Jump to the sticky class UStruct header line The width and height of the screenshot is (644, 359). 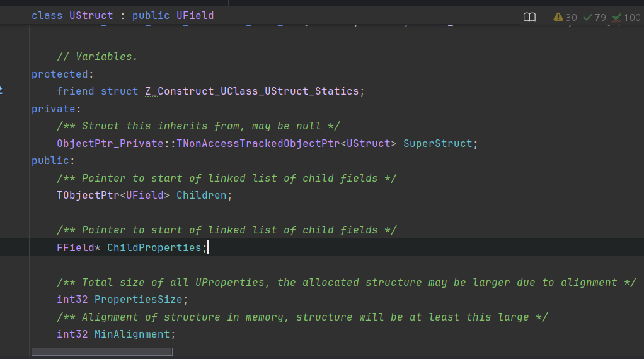coord(123,16)
